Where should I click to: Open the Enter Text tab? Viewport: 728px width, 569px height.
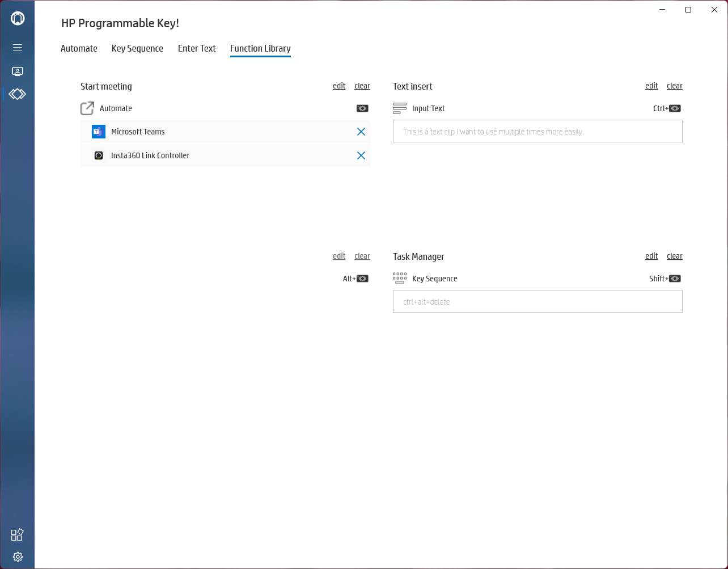point(197,49)
